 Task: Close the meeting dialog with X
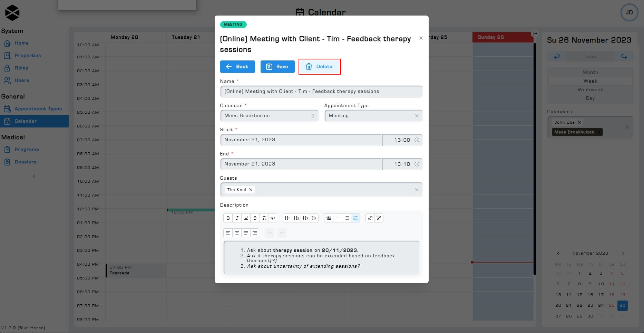(x=421, y=38)
